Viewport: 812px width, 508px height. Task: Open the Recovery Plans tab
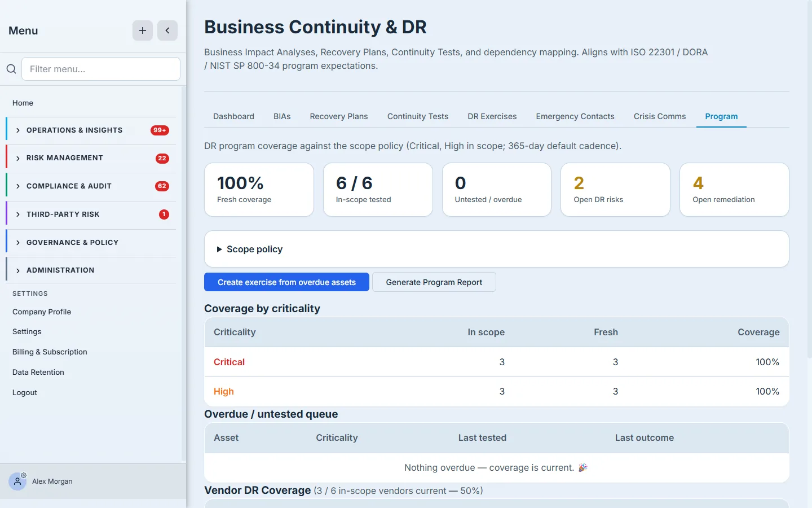coord(339,116)
